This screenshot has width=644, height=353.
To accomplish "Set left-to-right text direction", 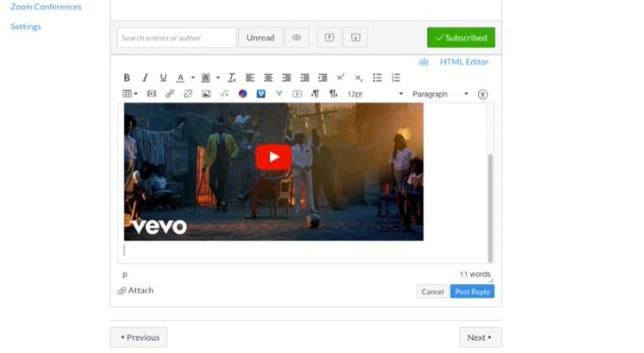I will 315,94.
